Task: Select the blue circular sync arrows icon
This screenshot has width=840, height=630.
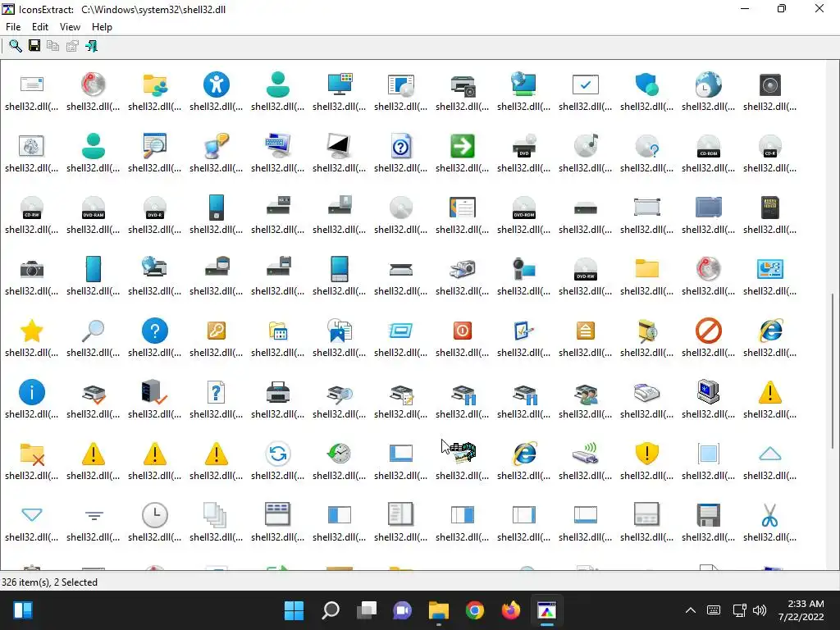Action: tap(278, 454)
